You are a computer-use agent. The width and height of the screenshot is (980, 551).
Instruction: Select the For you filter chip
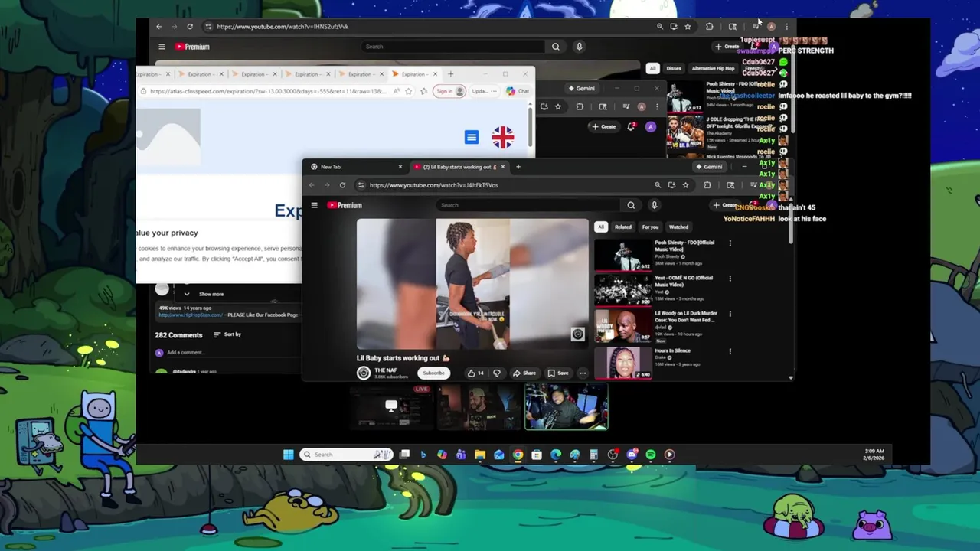650,227
